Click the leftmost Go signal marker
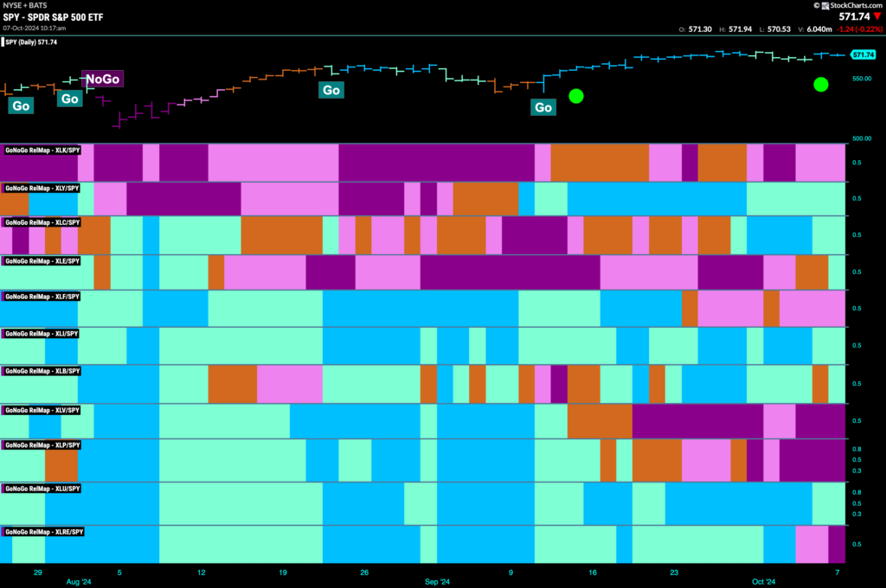 pyautogui.click(x=21, y=105)
